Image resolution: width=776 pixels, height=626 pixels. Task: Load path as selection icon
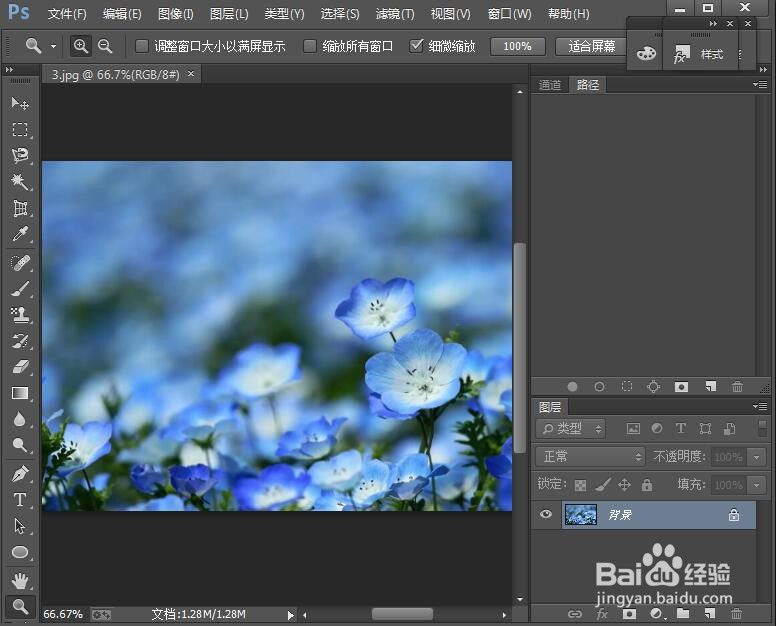click(627, 386)
